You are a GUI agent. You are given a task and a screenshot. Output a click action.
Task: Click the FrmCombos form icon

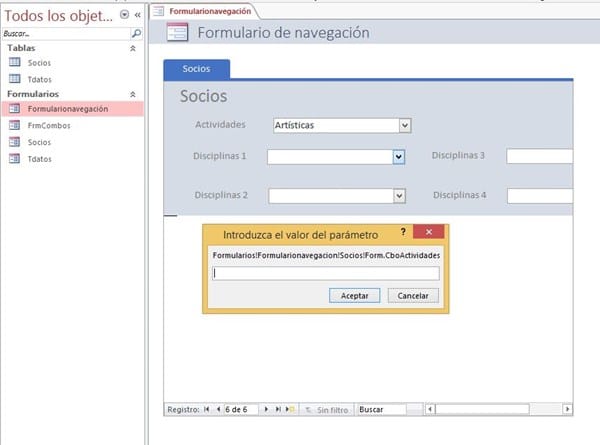tap(15, 125)
